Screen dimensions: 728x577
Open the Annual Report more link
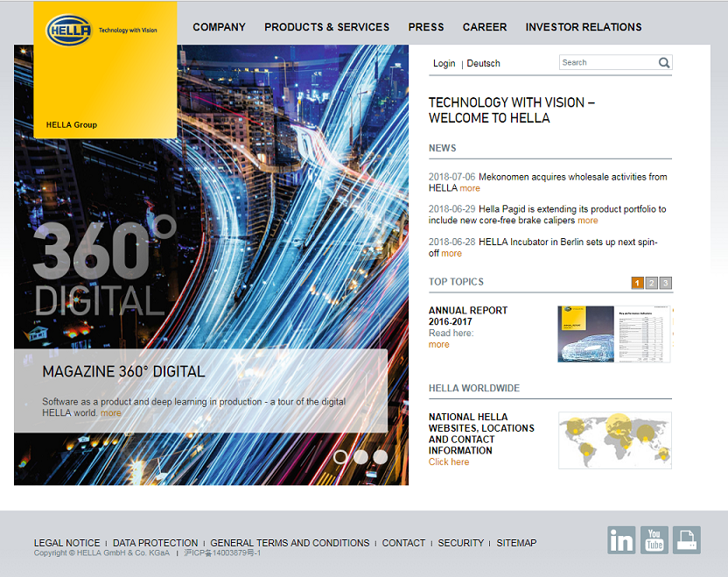click(438, 344)
